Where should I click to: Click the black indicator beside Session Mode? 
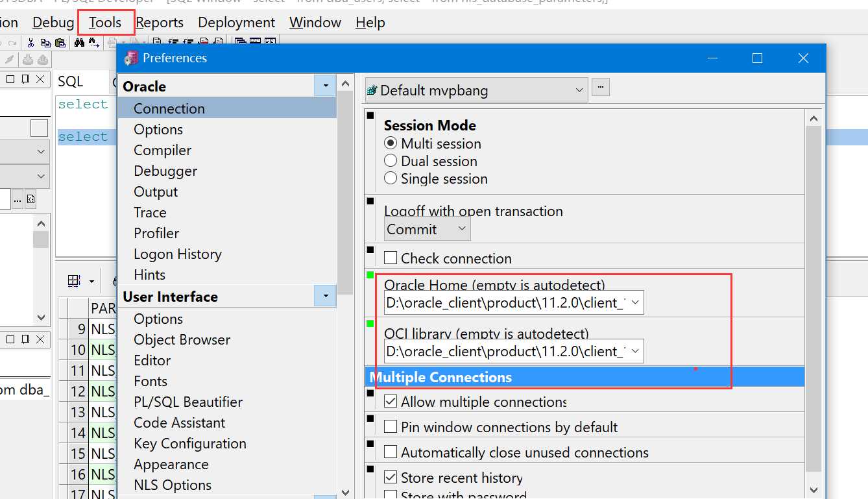[x=370, y=116]
